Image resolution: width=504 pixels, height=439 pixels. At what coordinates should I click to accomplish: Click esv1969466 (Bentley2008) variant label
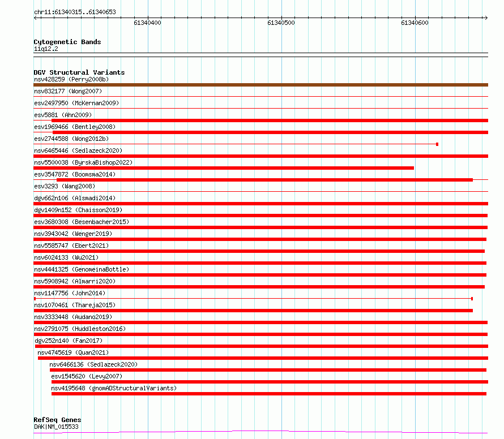(x=75, y=127)
